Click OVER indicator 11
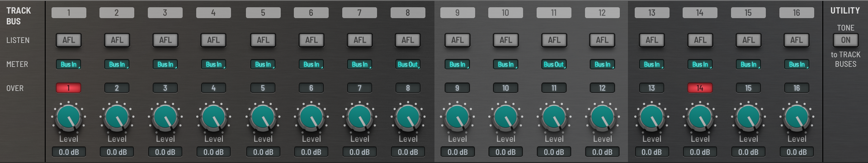Image resolution: width=868 pixels, height=163 pixels. (x=554, y=88)
